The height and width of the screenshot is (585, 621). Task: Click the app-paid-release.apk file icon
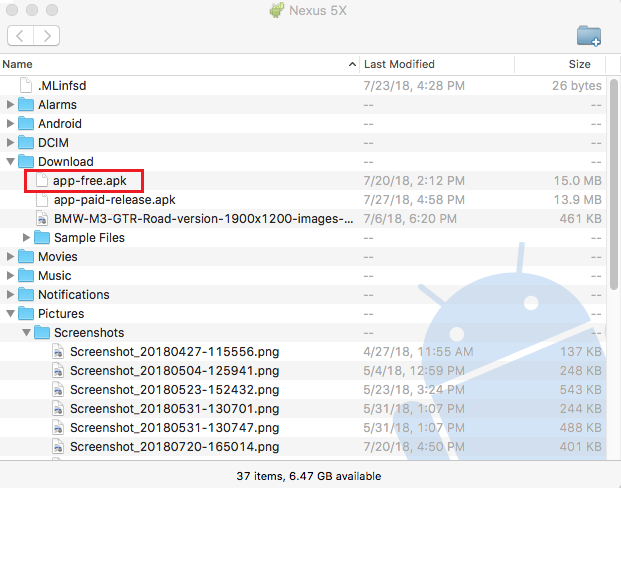click(x=42, y=200)
